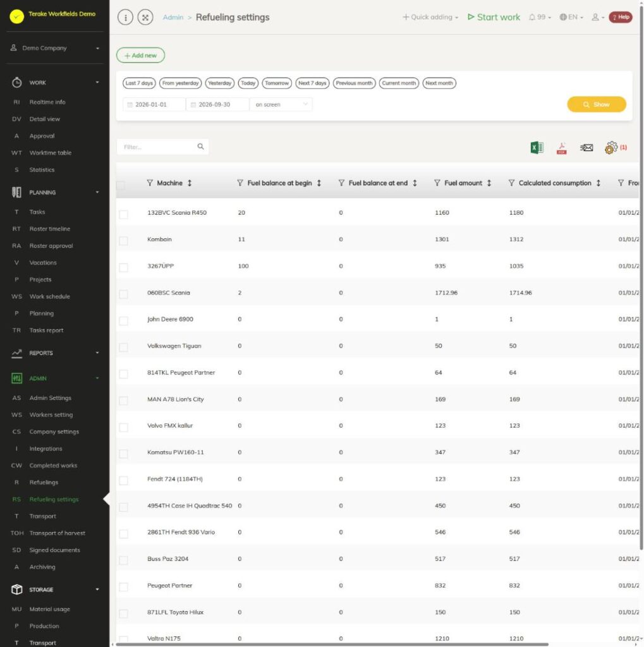This screenshot has height=647, width=644.
Task: Sort by Fuel balance at end
Action: point(415,183)
